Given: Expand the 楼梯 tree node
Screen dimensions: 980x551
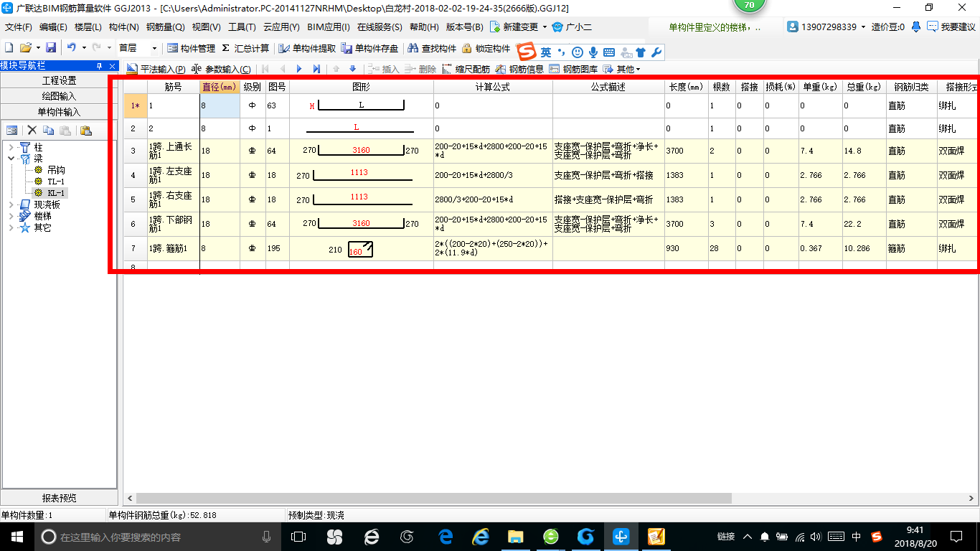Looking at the screenshot, I should tap(11, 216).
